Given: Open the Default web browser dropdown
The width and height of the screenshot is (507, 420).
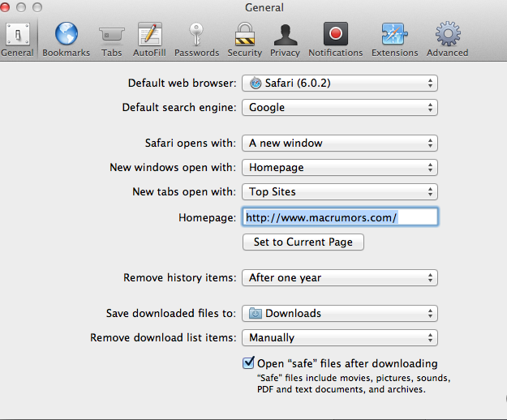Looking at the screenshot, I should (x=340, y=84).
